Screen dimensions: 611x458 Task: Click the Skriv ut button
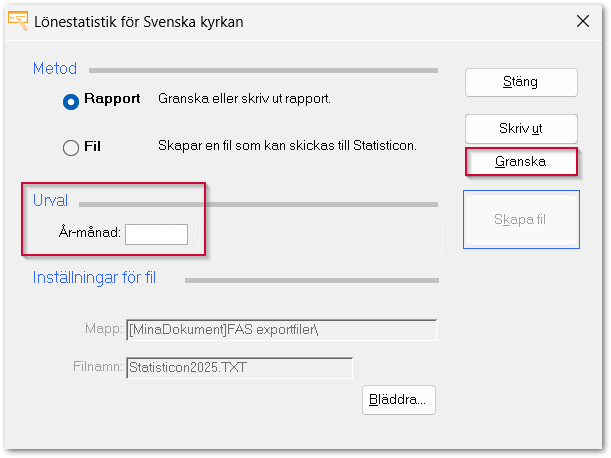pyautogui.click(x=521, y=129)
